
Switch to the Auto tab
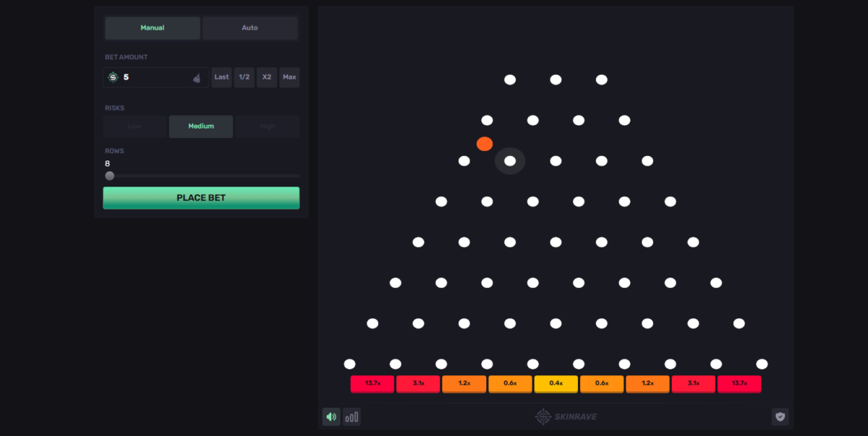(x=250, y=28)
